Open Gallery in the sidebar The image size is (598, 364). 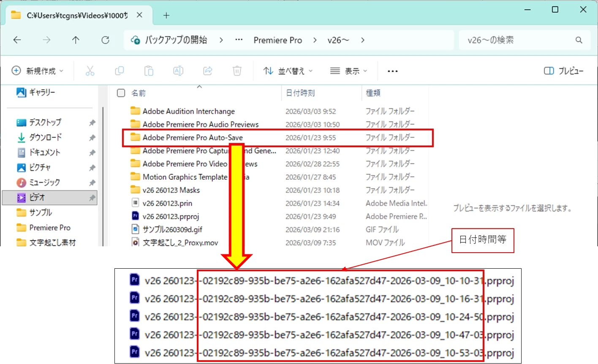pos(36,92)
